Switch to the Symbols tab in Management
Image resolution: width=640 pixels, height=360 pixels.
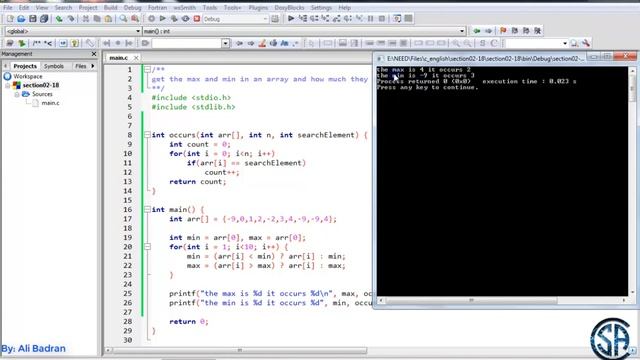click(53, 66)
